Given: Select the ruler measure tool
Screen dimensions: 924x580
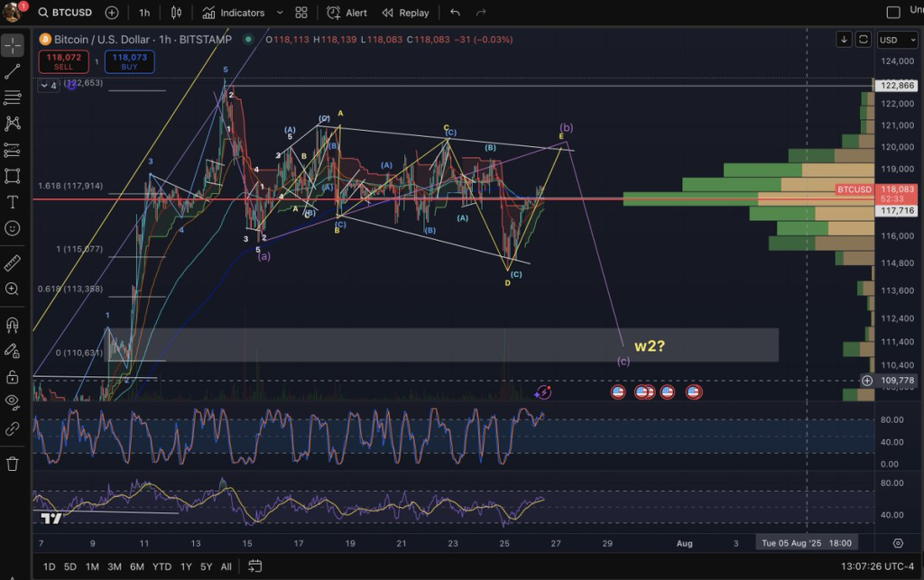Looking at the screenshot, I should [13, 262].
